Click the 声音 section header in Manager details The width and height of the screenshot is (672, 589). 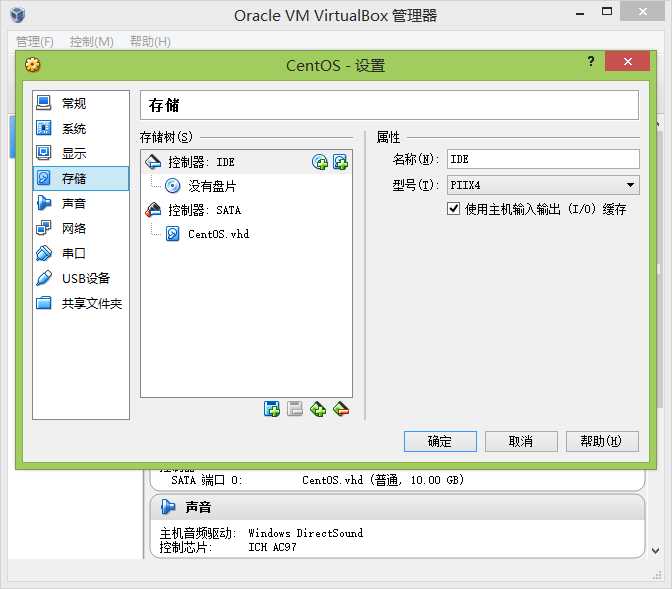397,508
